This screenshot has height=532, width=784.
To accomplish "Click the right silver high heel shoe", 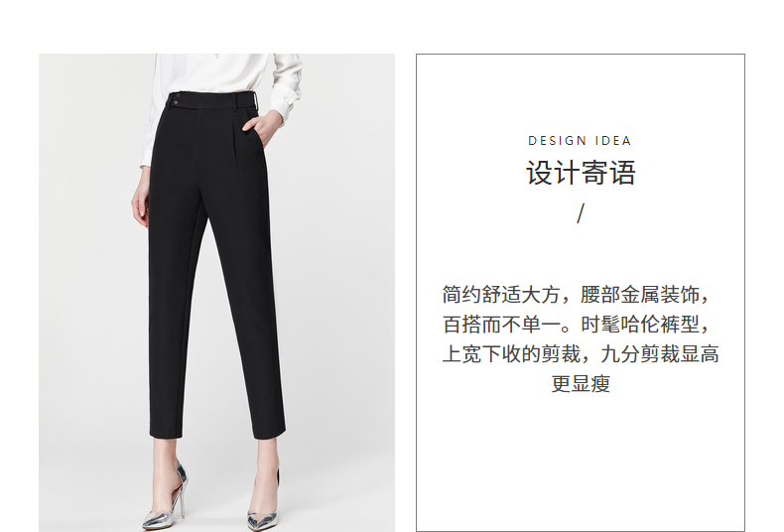I will click(x=263, y=501).
